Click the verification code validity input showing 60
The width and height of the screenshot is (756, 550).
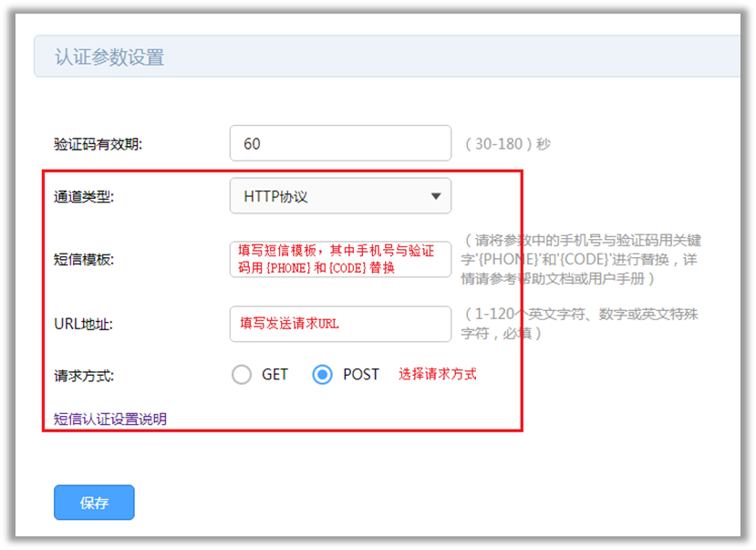pyautogui.click(x=340, y=142)
